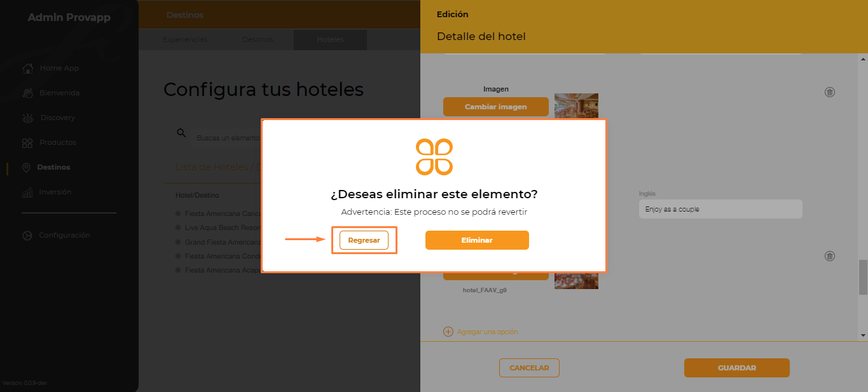
Task: Click the Home App sidebar icon
Action: pos(27,68)
